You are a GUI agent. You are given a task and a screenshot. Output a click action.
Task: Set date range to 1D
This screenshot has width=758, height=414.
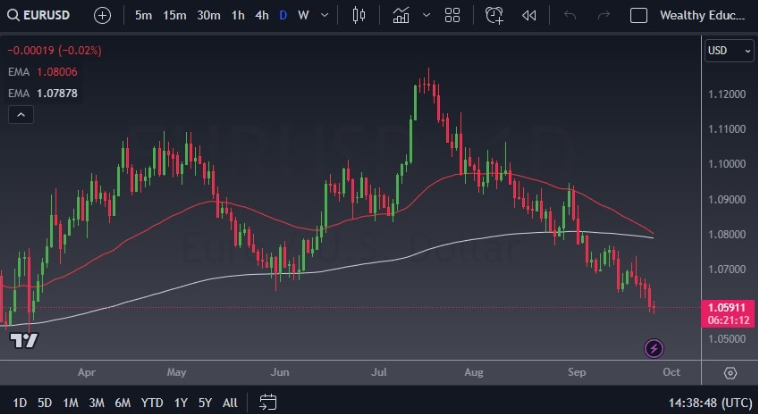19,402
